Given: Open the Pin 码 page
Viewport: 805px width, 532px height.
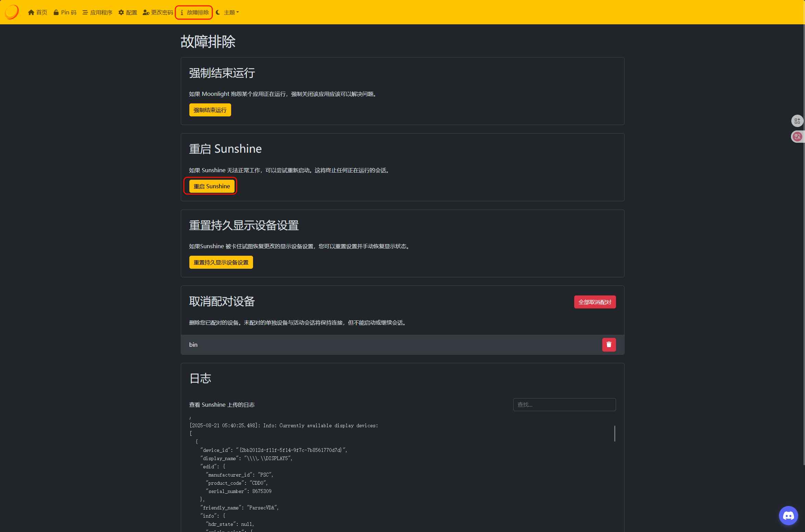Looking at the screenshot, I should pos(65,12).
